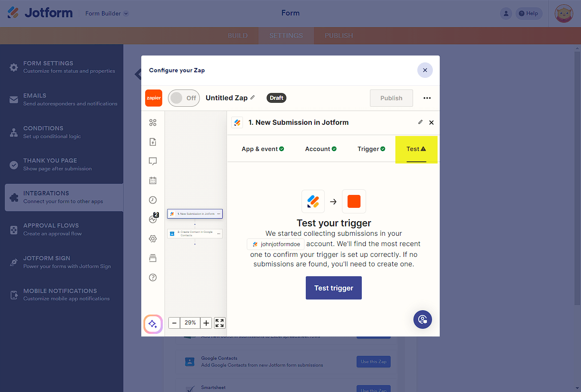Image resolution: width=581 pixels, height=392 pixels.
Task: Click the back arrow behind the dialog
Action: click(x=138, y=74)
